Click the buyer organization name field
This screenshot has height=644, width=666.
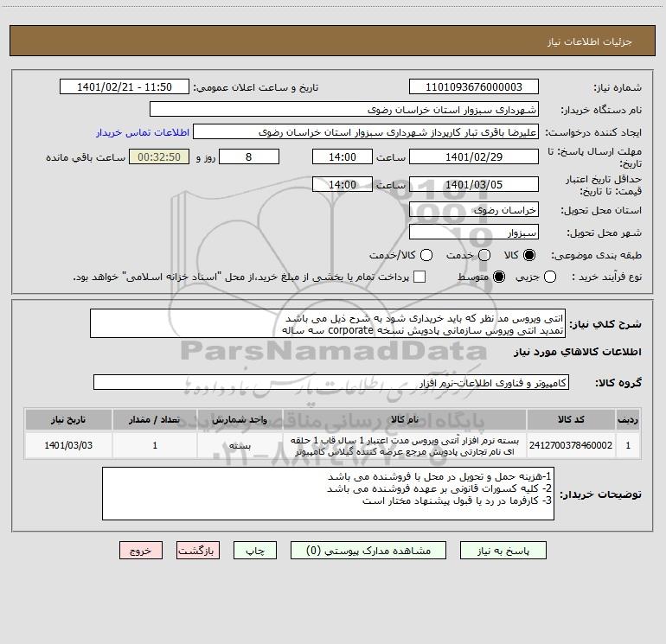[x=344, y=110]
